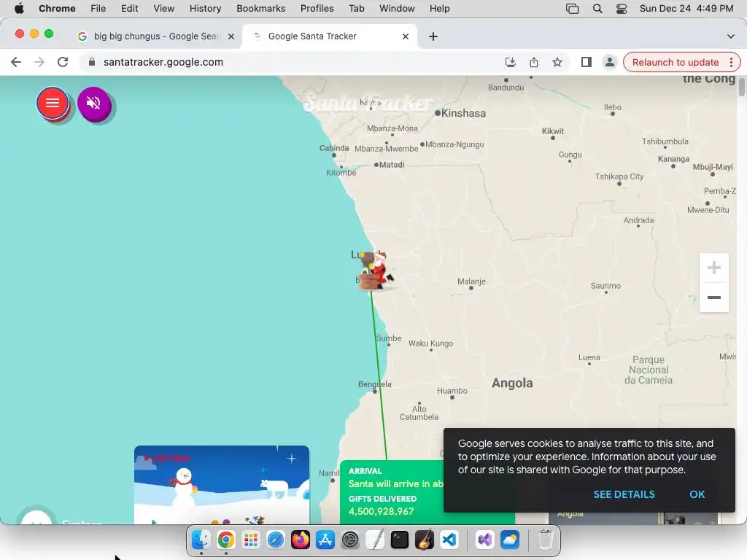Unmute sound with the purple speaker button

[x=94, y=103]
